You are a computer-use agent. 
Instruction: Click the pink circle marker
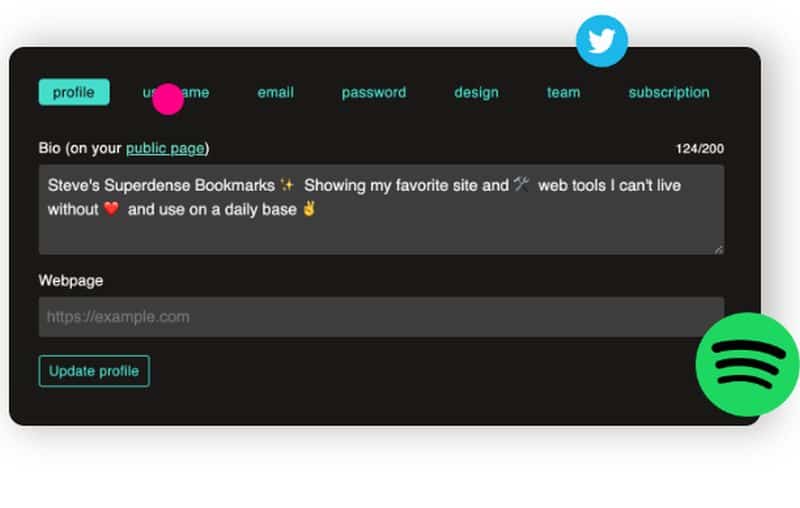pyautogui.click(x=168, y=99)
